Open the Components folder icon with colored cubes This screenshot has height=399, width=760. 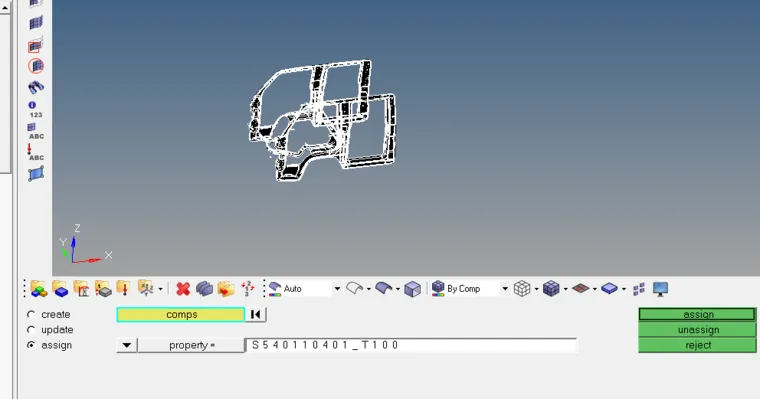coord(39,289)
